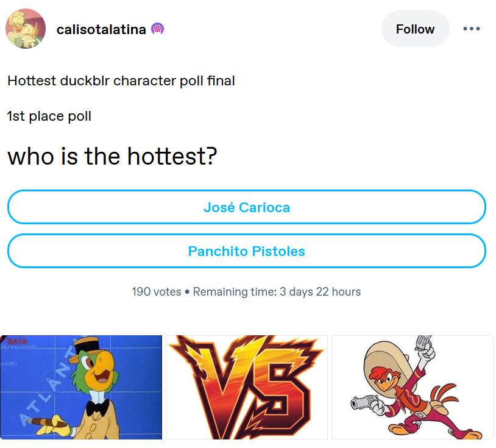
Task: Click the red BAIA map label
Action: coord(18,341)
